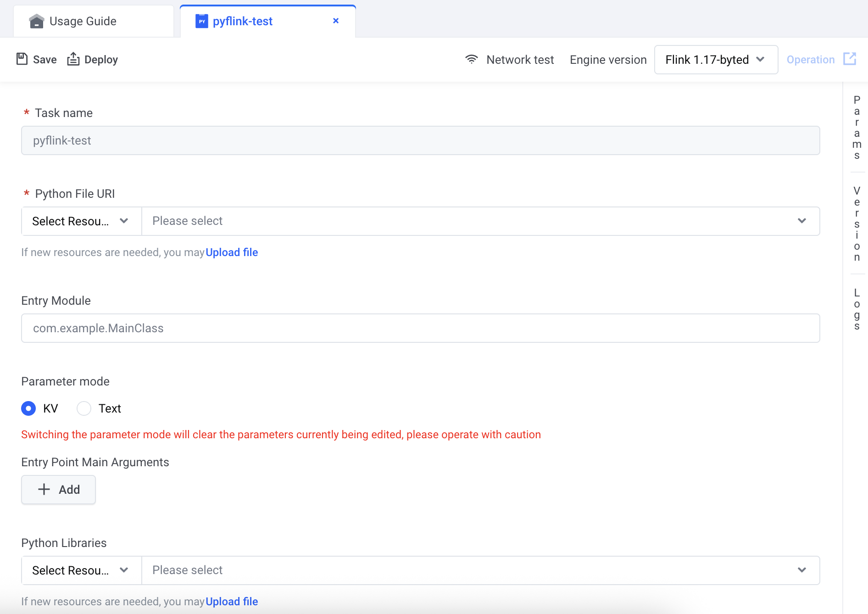Click the Deploy upload icon
The width and height of the screenshot is (868, 614).
click(73, 59)
